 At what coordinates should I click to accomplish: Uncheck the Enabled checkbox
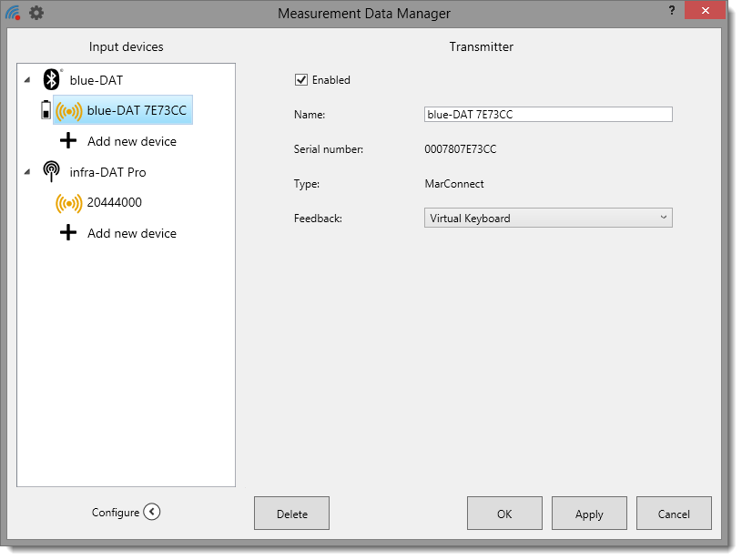coord(301,80)
